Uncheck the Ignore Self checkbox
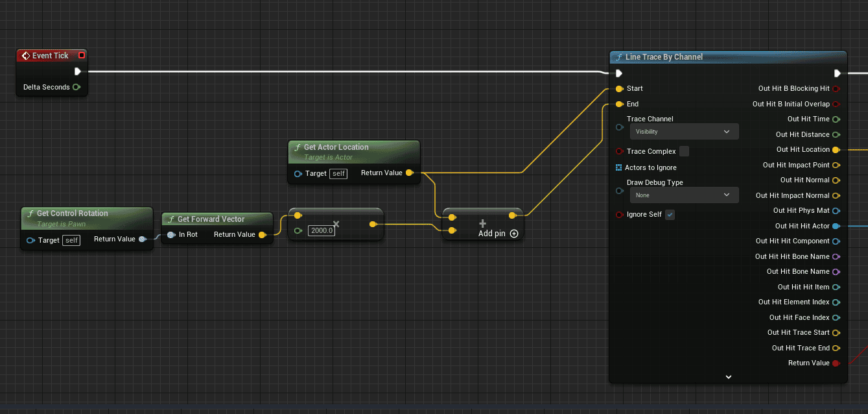Screen dimensions: 868x414 (670, 215)
